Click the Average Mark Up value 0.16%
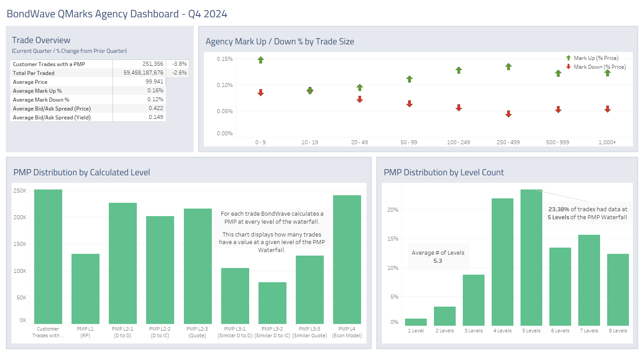The image size is (644, 355). (156, 91)
